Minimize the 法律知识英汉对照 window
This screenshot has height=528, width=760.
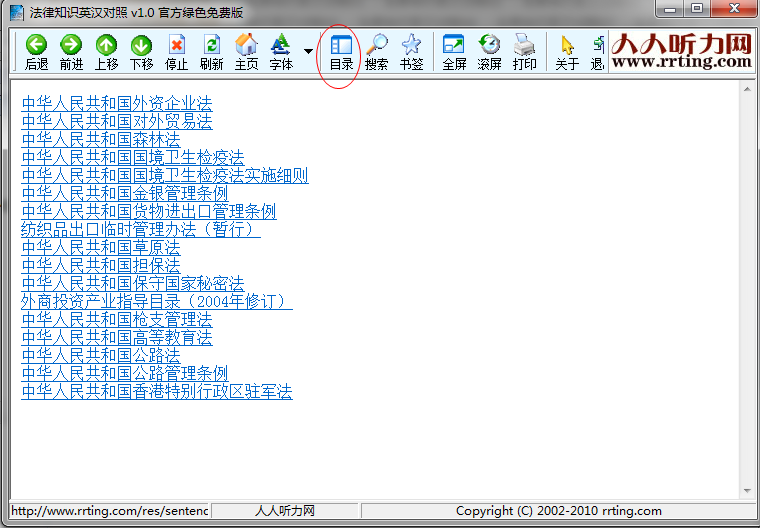pos(671,8)
